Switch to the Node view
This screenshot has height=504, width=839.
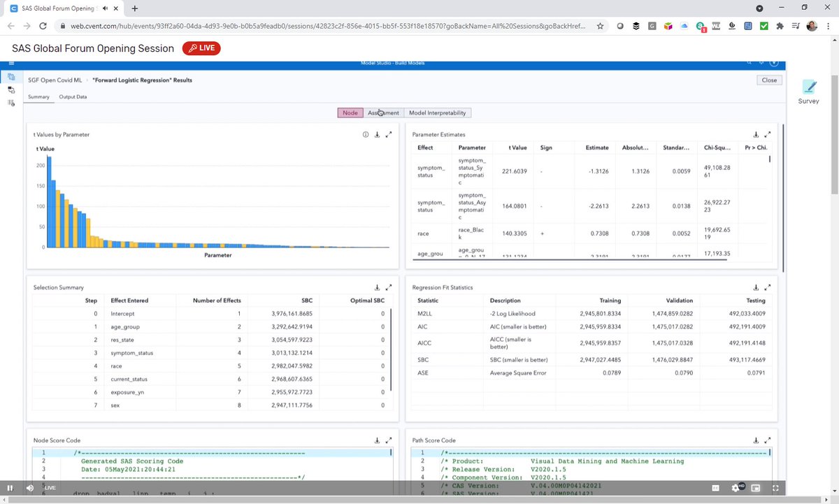(x=350, y=113)
